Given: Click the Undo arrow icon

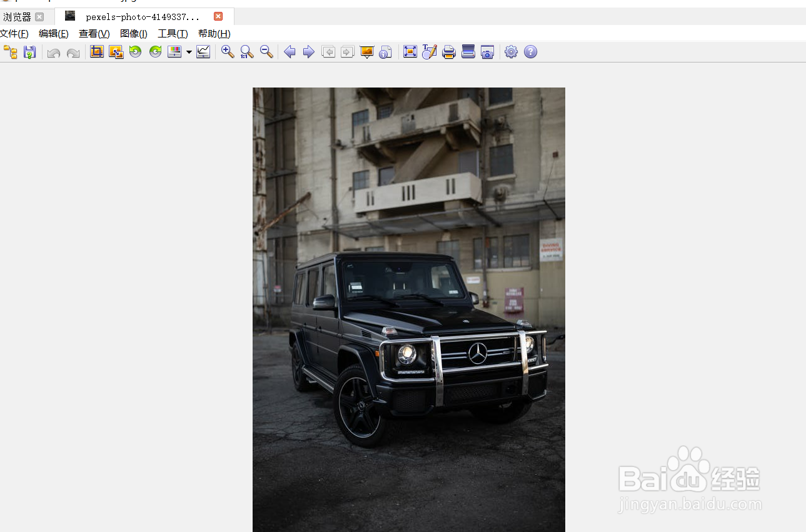Looking at the screenshot, I should (x=54, y=52).
